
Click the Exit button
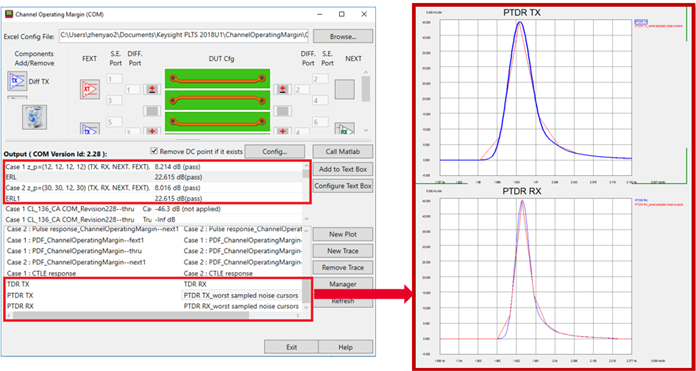click(x=291, y=347)
